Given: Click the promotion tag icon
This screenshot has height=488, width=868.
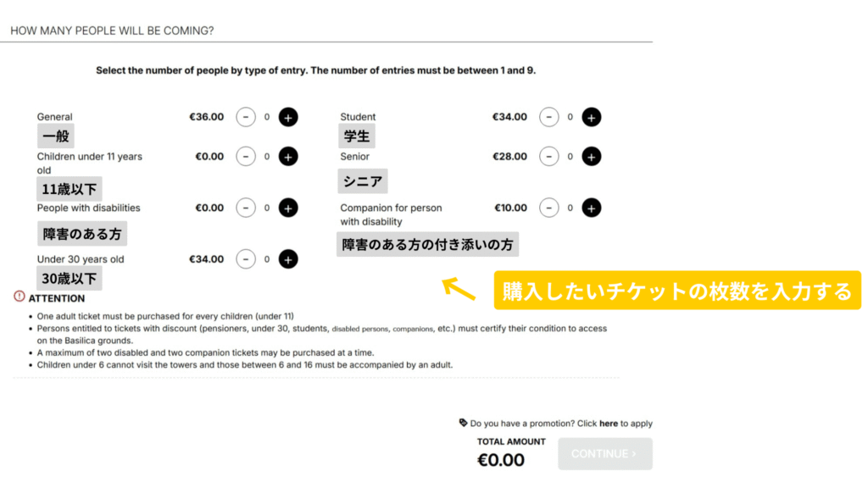Looking at the screenshot, I should (x=463, y=423).
